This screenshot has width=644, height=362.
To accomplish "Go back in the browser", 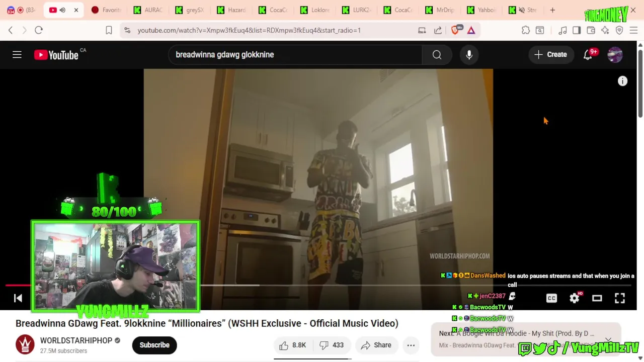I will point(11,30).
